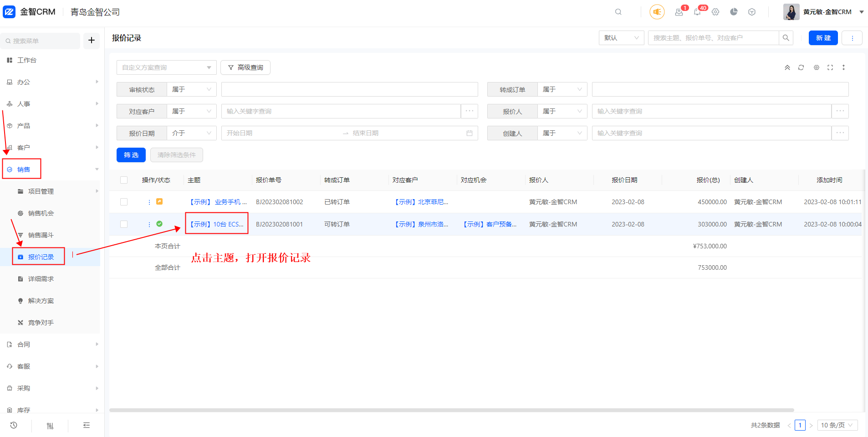Open the 工作台 menu item
Viewport: 868px width, 437px height.
[50, 60]
